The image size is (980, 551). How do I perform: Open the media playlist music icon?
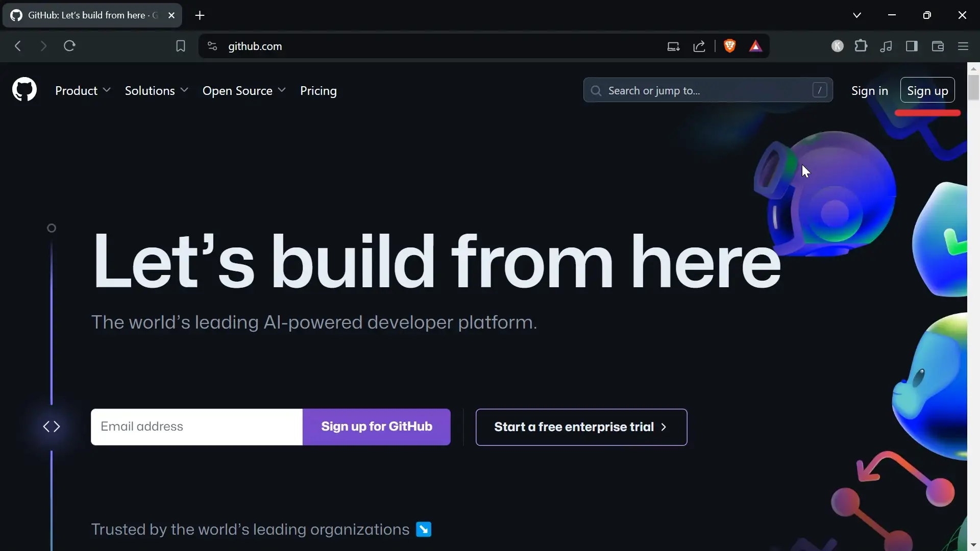(x=887, y=46)
